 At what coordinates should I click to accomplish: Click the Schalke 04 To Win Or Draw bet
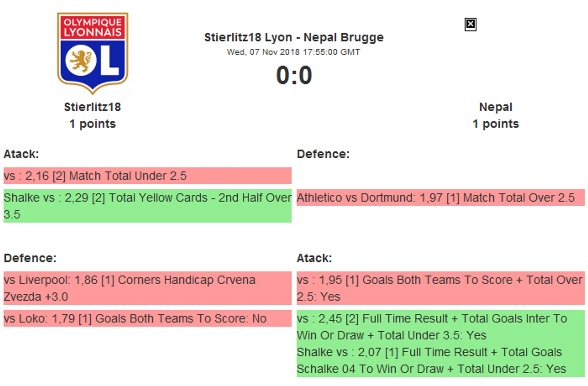(440, 361)
